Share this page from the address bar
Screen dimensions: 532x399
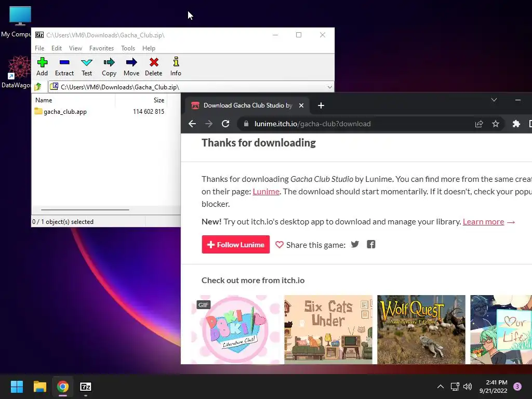point(478,124)
